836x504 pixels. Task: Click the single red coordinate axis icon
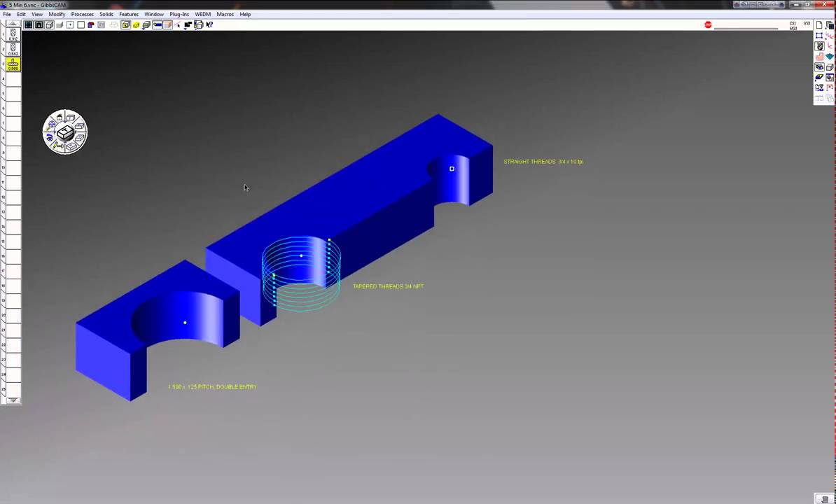pos(830,45)
